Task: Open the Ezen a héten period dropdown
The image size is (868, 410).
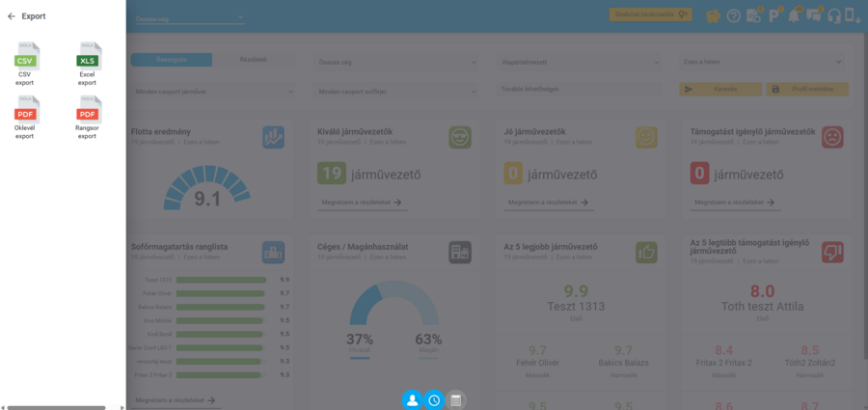Action: tap(762, 62)
